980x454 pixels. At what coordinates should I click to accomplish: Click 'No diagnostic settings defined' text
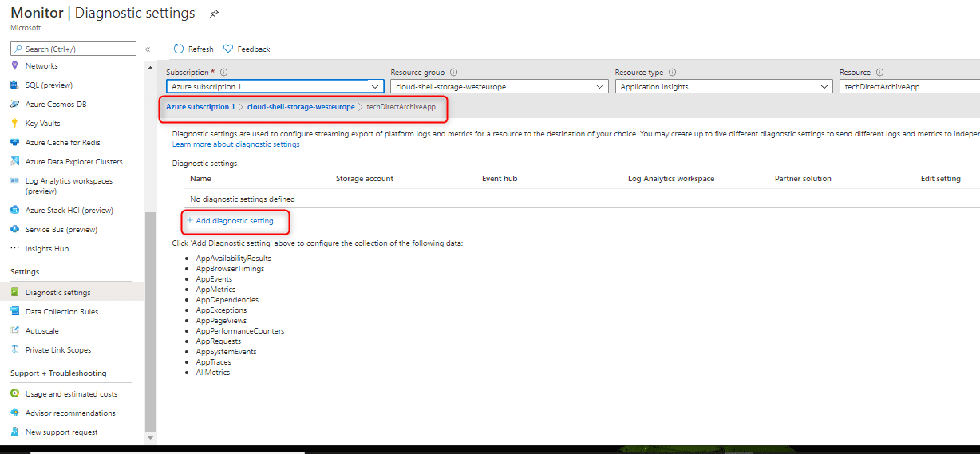pos(243,199)
